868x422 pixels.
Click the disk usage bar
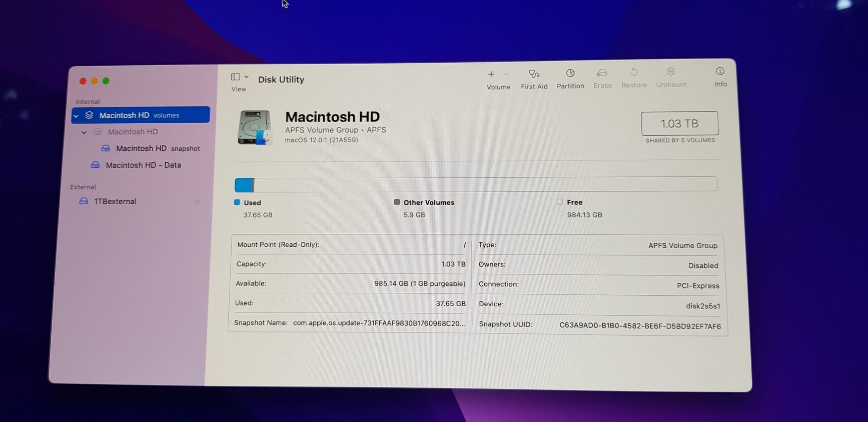476,184
